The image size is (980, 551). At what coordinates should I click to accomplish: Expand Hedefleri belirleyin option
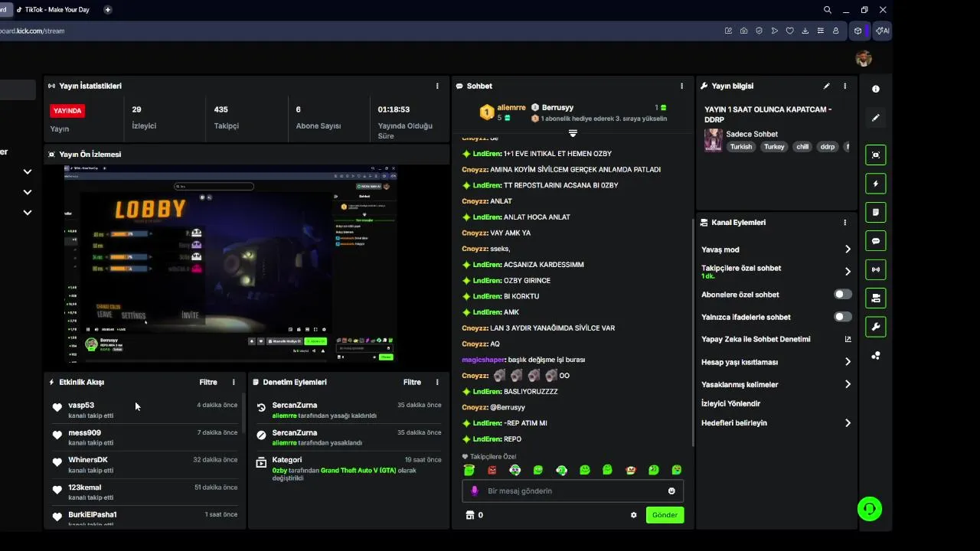point(848,422)
